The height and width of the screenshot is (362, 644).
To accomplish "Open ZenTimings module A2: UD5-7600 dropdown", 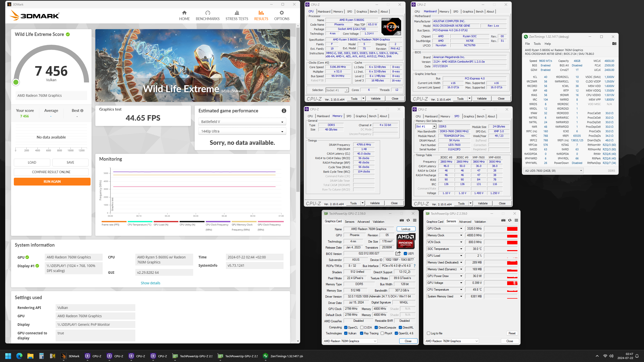I will pos(554,171).
